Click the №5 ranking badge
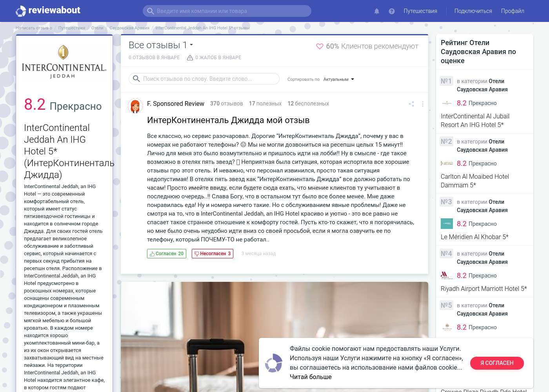The height and width of the screenshot is (392, 549). point(446,305)
